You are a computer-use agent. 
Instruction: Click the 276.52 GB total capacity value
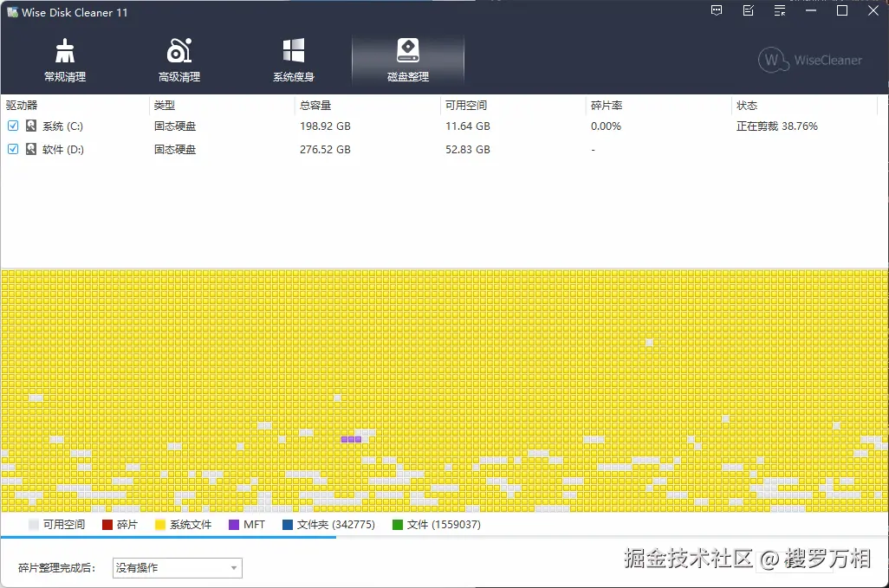tap(325, 150)
